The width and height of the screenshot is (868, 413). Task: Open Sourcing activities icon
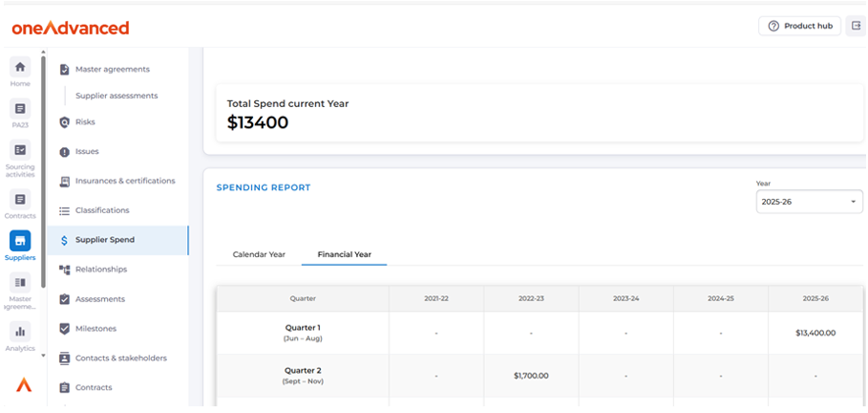pos(20,150)
